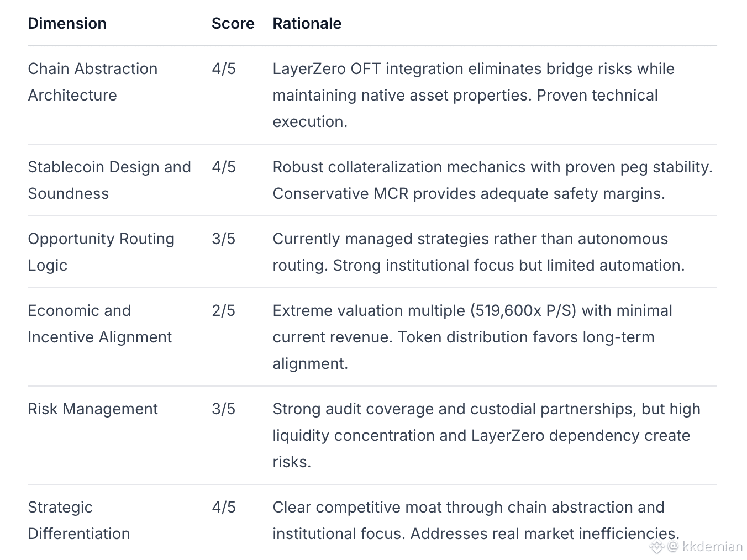
Task: Click the Score column header
Action: (x=233, y=23)
